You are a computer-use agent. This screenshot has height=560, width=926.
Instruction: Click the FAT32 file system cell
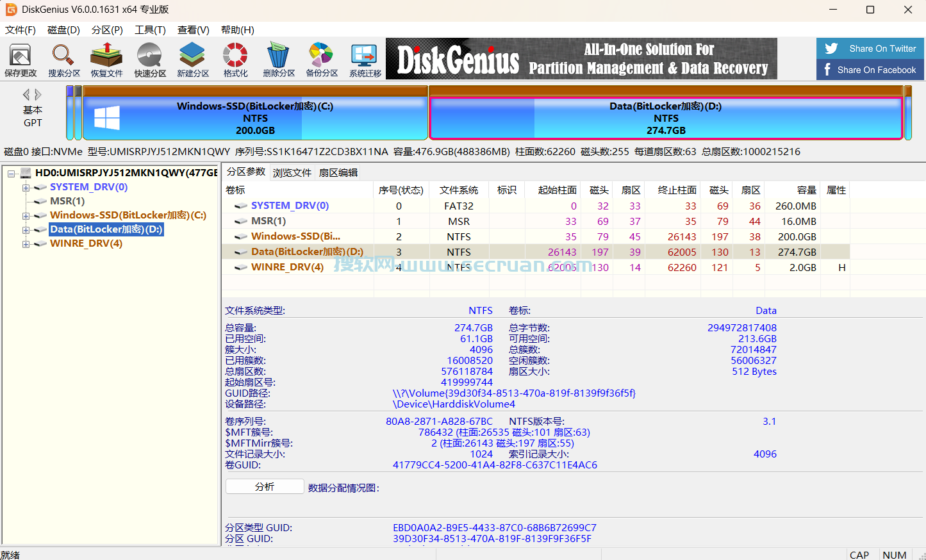459,206
